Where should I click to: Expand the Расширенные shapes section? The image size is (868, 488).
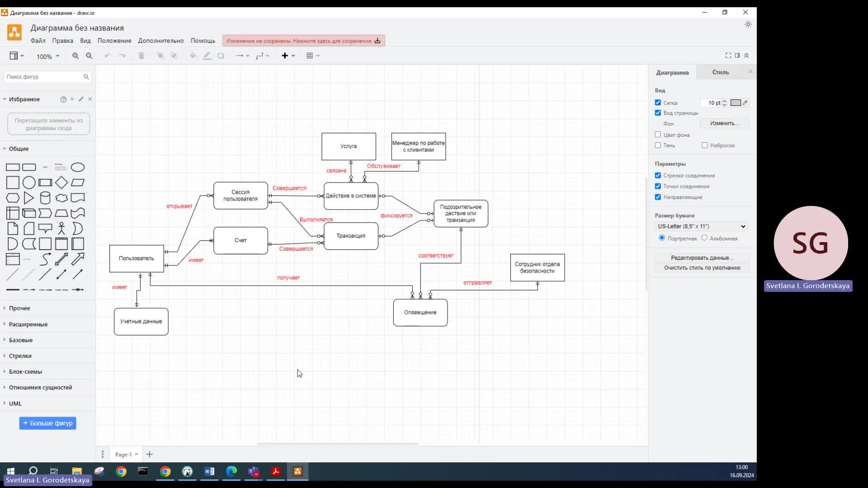click(x=28, y=324)
